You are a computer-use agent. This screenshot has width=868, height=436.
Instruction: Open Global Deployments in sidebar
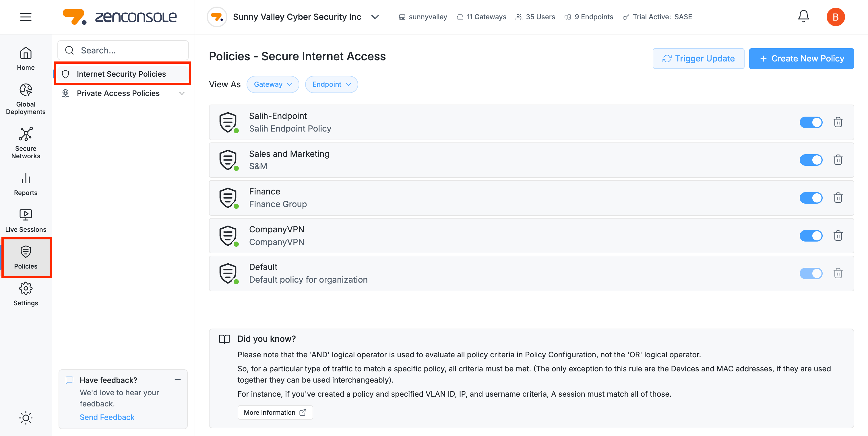tap(26, 99)
